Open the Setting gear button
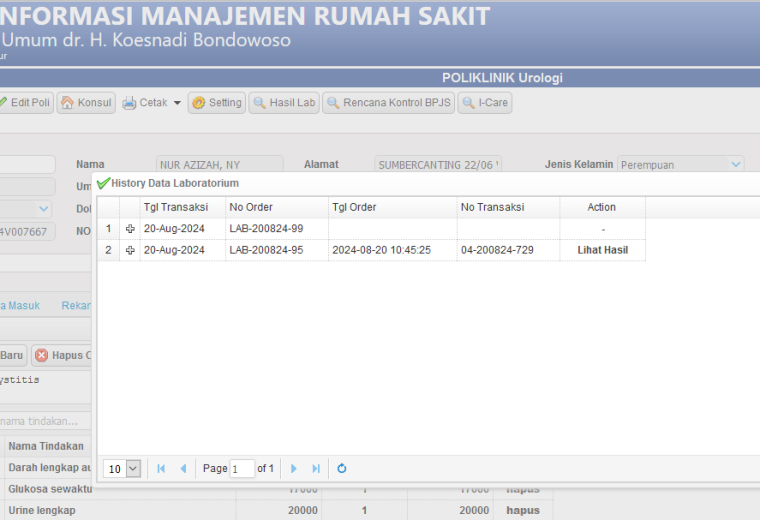760x520 pixels. (217, 103)
